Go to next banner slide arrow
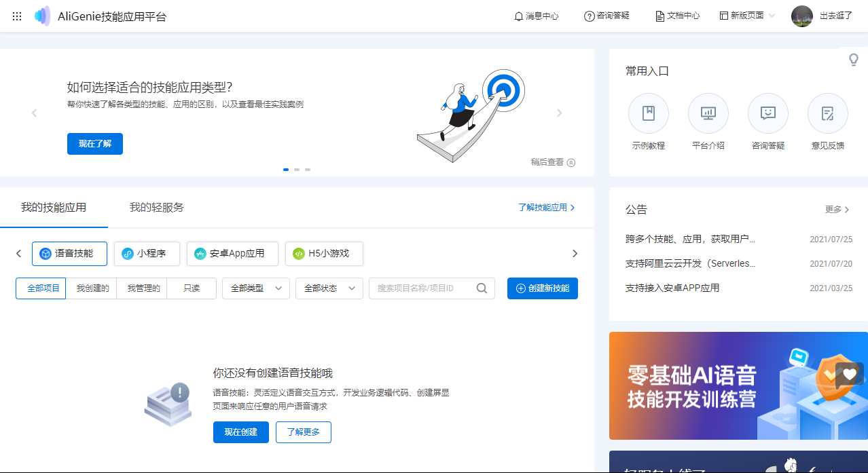 pyautogui.click(x=560, y=113)
